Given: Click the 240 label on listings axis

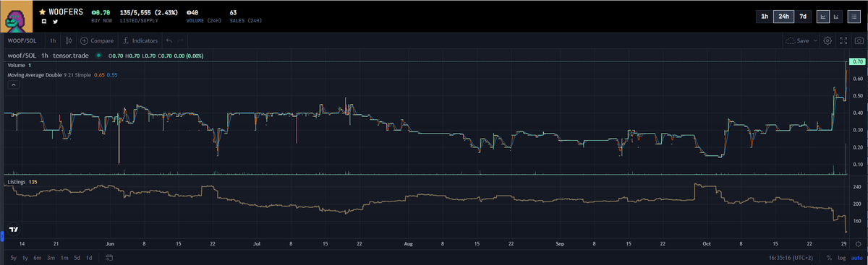Looking at the screenshot, I should coord(858,187).
